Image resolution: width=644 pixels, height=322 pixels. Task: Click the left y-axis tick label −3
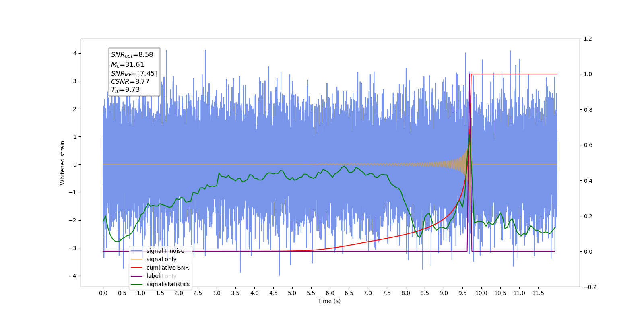pyautogui.click(x=72, y=248)
